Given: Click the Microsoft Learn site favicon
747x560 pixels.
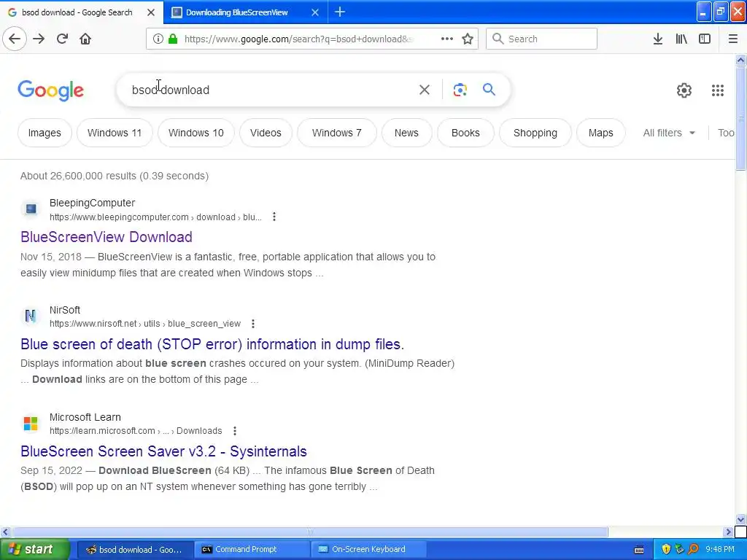Looking at the screenshot, I should (x=31, y=423).
